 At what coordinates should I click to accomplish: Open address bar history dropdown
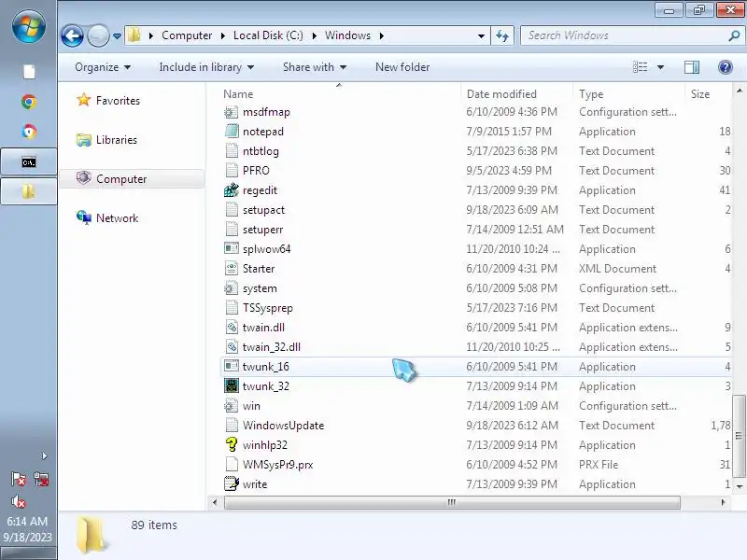481,35
